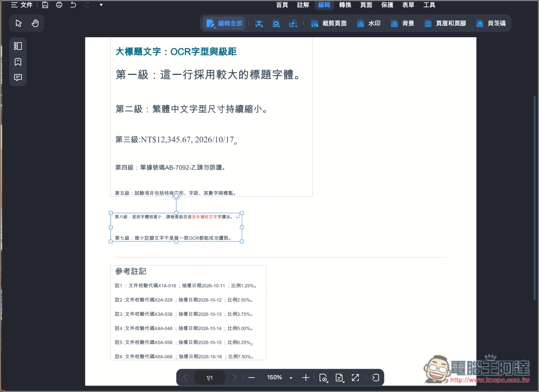The width and height of the screenshot is (539, 392).
Task: Open the page view mode icon
Action: (323, 378)
